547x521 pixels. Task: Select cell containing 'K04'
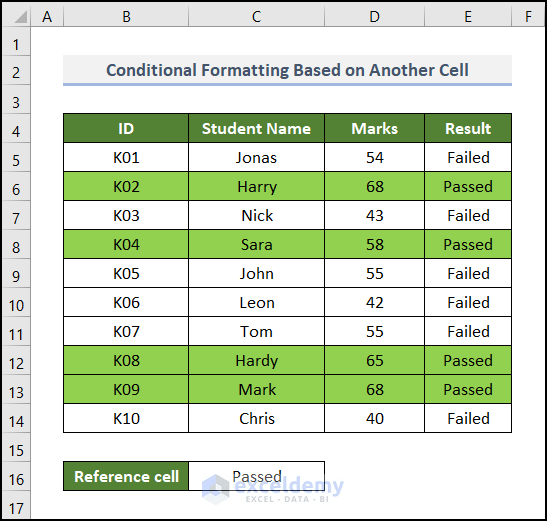(x=126, y=244)
